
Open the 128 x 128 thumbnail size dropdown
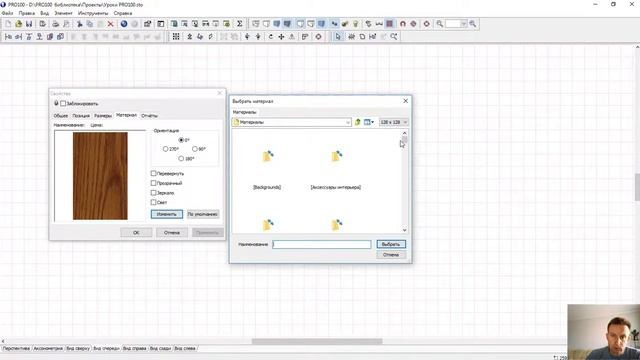point(393,122)
